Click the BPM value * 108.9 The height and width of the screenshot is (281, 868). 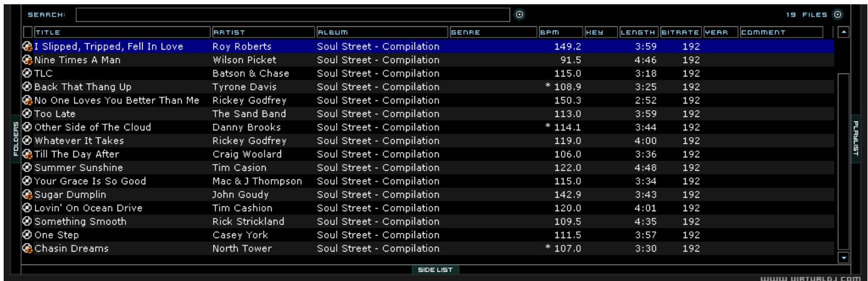[563, 87]
